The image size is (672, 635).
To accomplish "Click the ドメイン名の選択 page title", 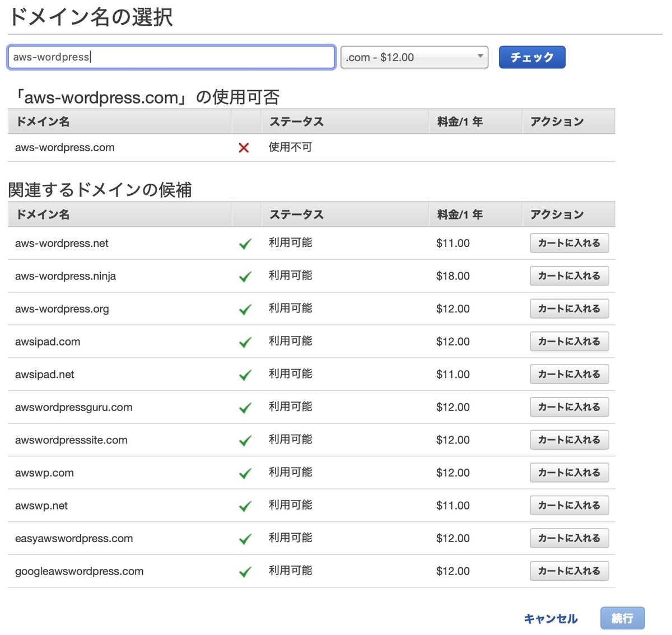I will coord(91,17).
